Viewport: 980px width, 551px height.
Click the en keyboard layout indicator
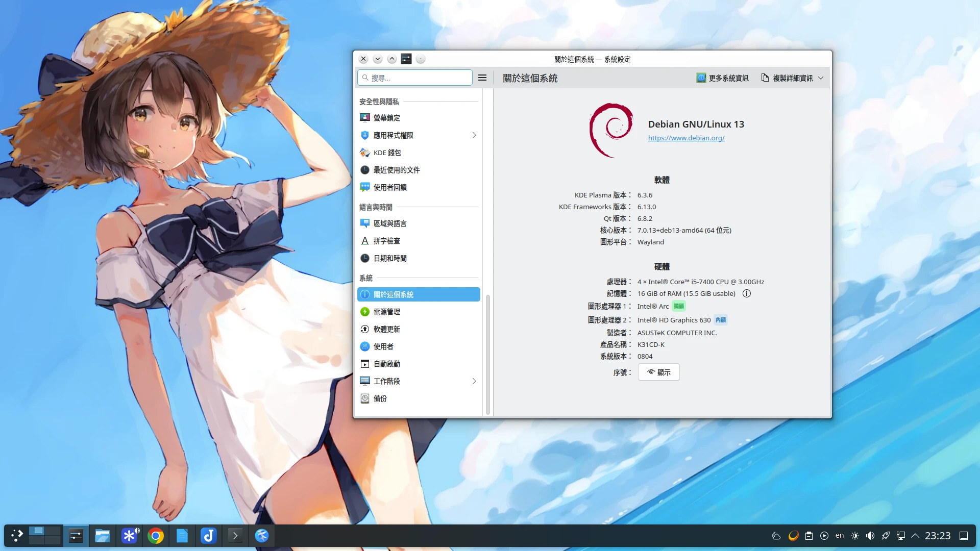pos(840,536)
